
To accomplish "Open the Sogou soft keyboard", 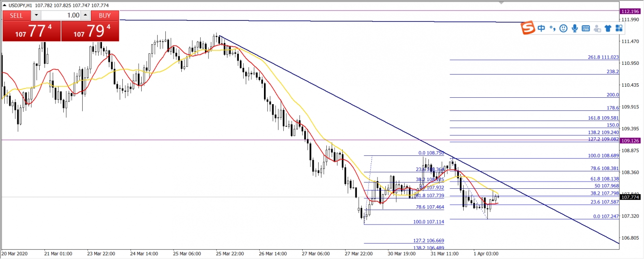I will pos(585,29).
